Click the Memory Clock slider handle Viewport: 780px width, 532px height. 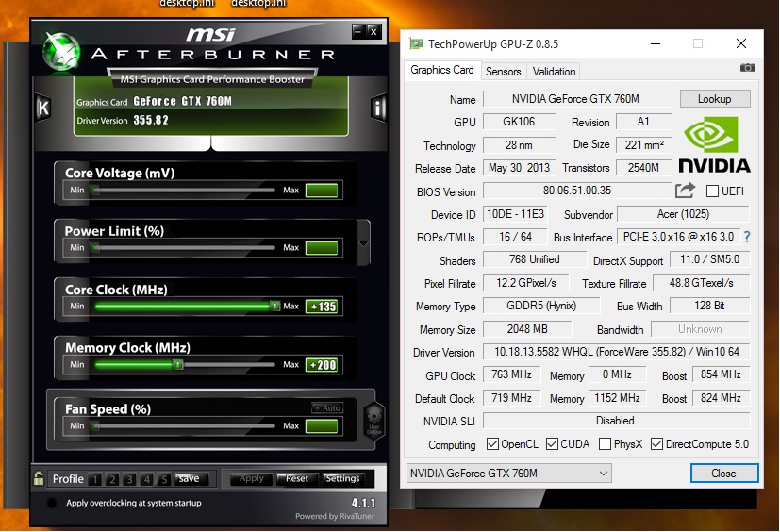(x=177, y=364)
